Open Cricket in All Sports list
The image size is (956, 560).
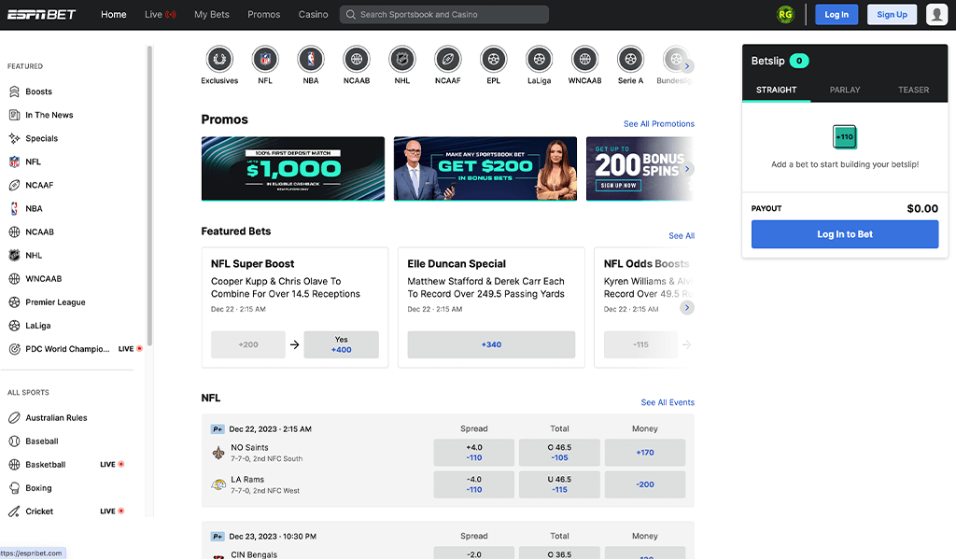pos(66,511)
